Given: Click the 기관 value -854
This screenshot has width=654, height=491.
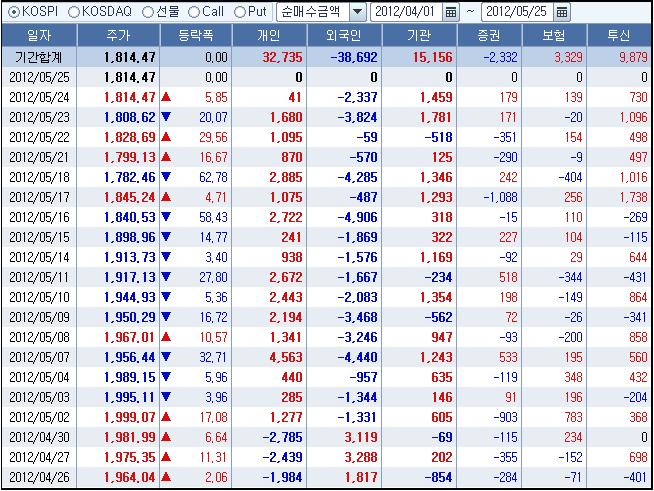Looking at the screenshot, I should 438,477.
